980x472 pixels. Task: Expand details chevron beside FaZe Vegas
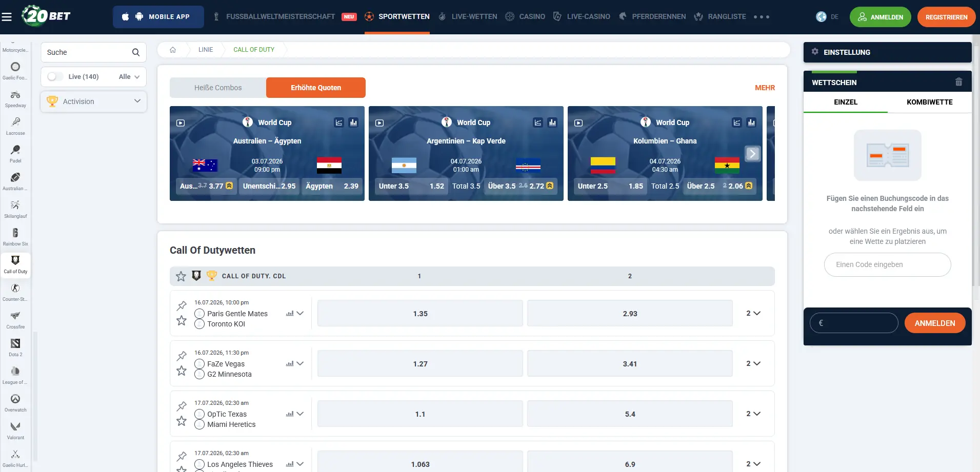[301, 363]
